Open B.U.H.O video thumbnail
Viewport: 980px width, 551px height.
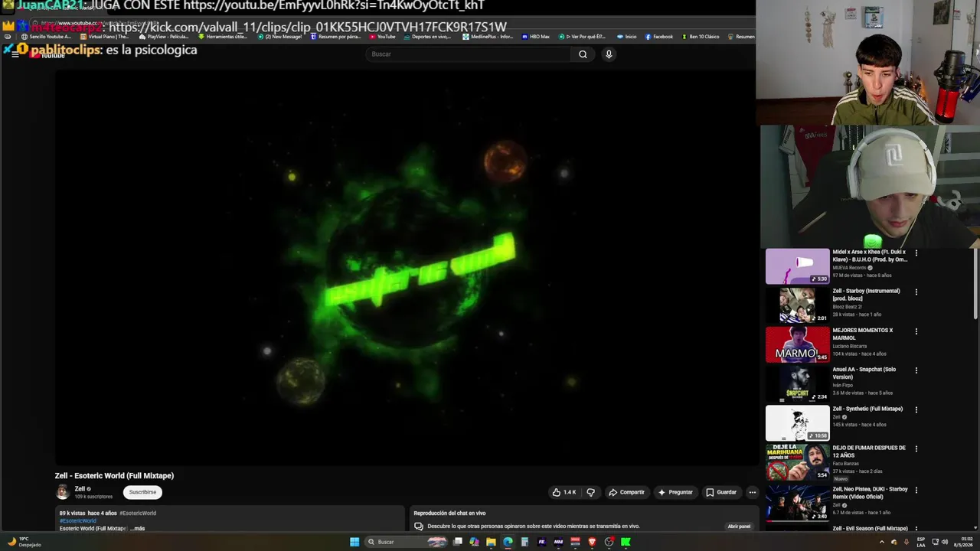tap(797, 266)
